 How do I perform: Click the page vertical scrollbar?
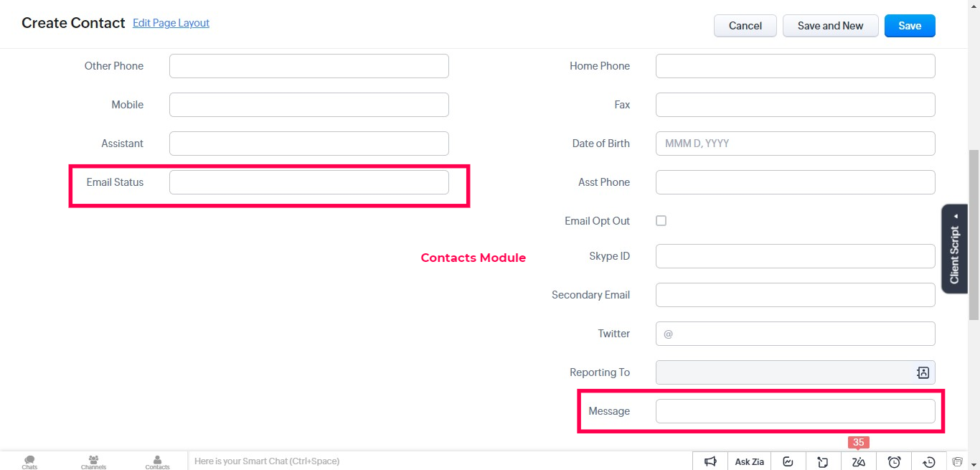pos(974,235)
